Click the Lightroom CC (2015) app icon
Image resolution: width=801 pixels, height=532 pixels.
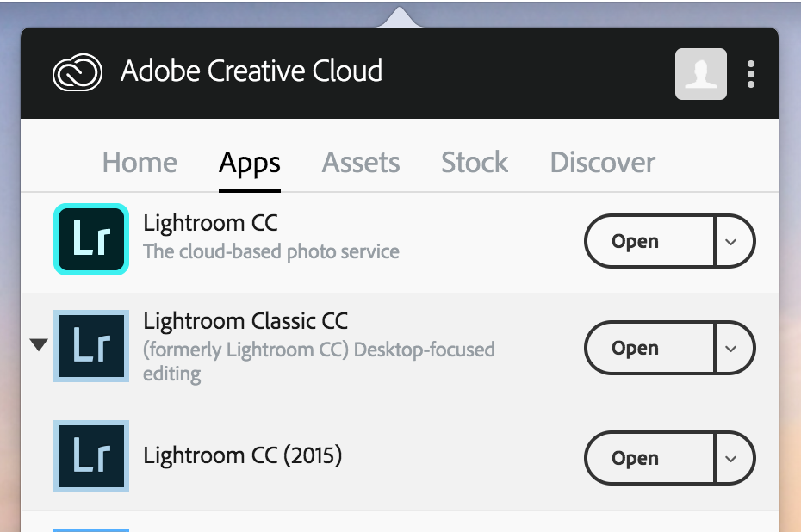[91, 456]
